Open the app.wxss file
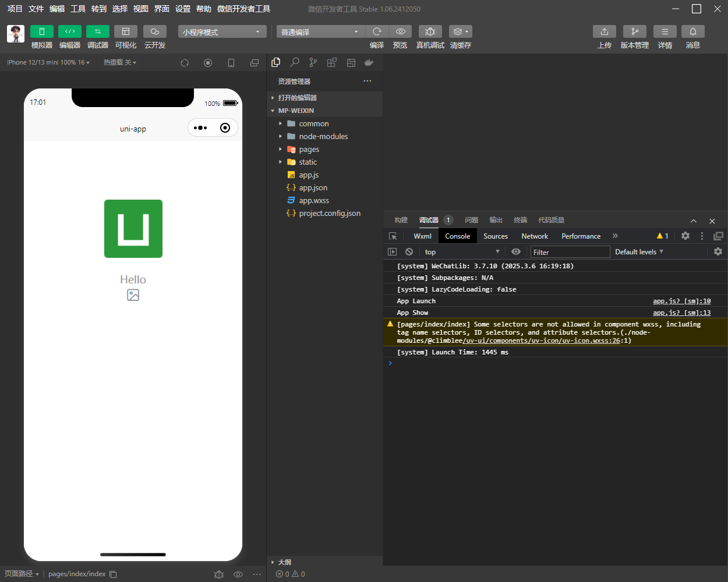The image size is (728, 582). (324, 200)
